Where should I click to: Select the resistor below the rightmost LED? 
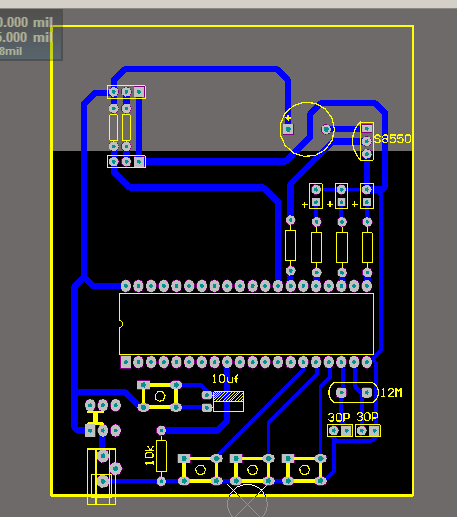(367, 247)
